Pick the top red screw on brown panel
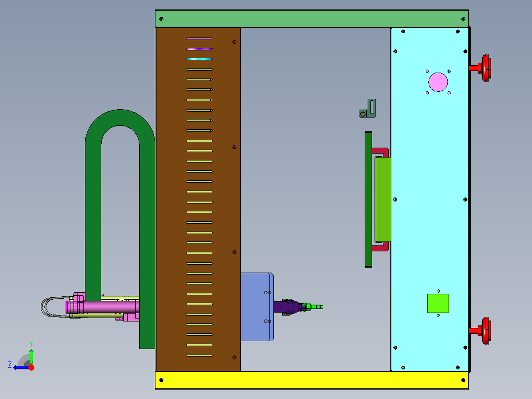The width and height of the screenshot is (532, 399). 234,42
